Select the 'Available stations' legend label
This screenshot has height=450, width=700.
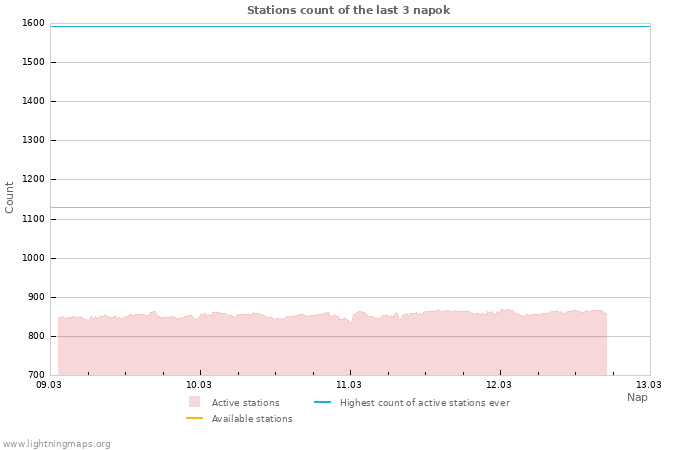pyautogui.click(x=252, y=419)
